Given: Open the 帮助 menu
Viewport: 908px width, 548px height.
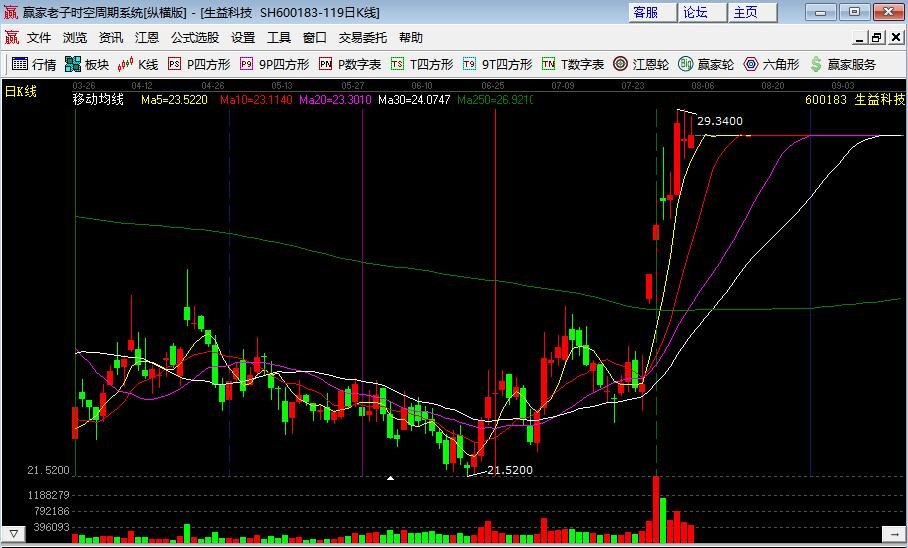Looking at the screenshot, I should pyautogui.click(x=411, y=38).
